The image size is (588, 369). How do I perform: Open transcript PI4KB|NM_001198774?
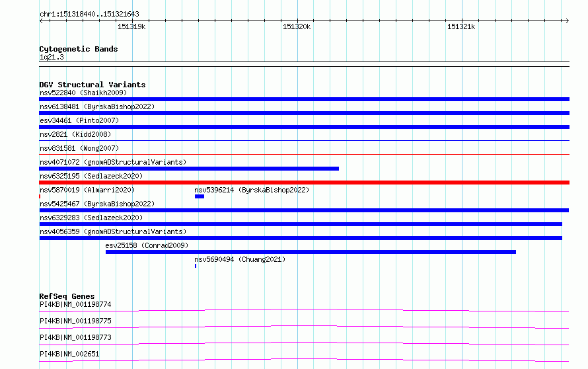pyautogui.click(x=75, y=304)
